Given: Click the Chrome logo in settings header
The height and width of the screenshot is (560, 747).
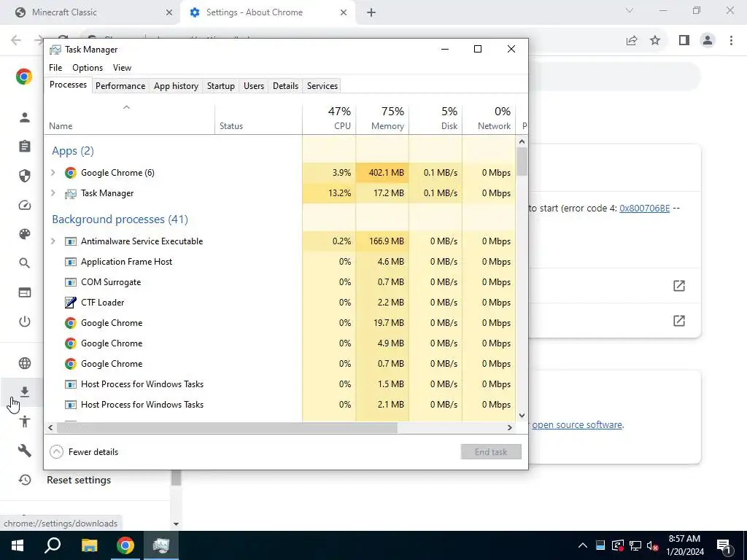Looking at the screenshot, I should click(x=24, y=77).
